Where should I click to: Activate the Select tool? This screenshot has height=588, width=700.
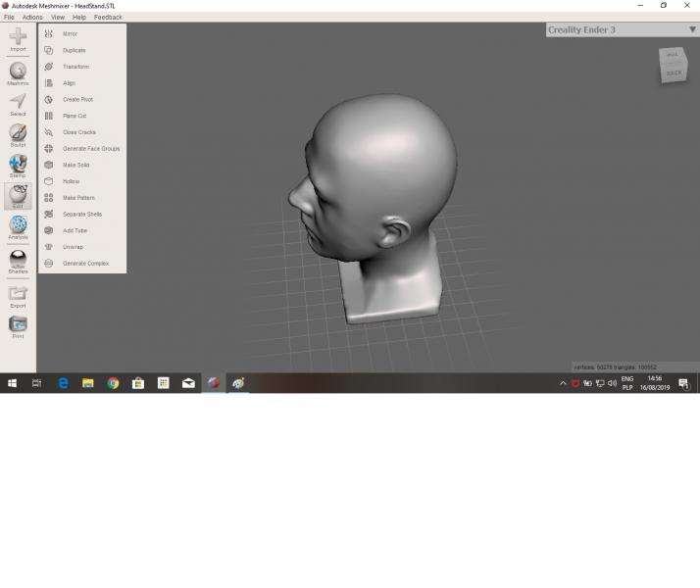pos(18,103)
